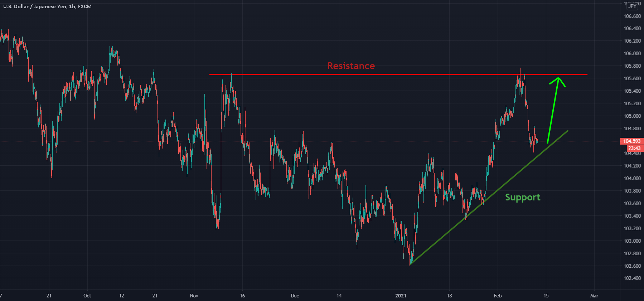Screen dimensions: 644x301
Task: Click the 103.200 price axis label
Action: click(632, 228)
